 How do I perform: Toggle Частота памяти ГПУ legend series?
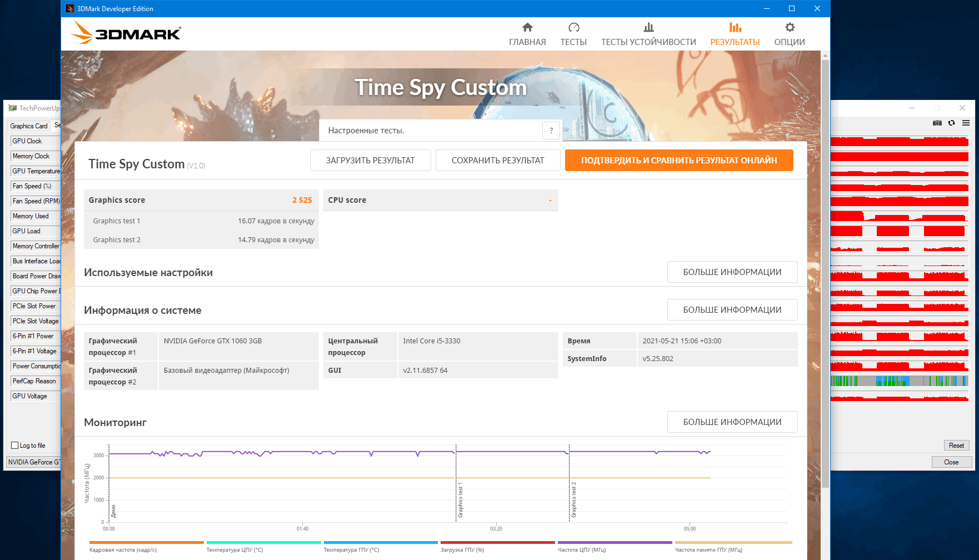click(733, 547)
